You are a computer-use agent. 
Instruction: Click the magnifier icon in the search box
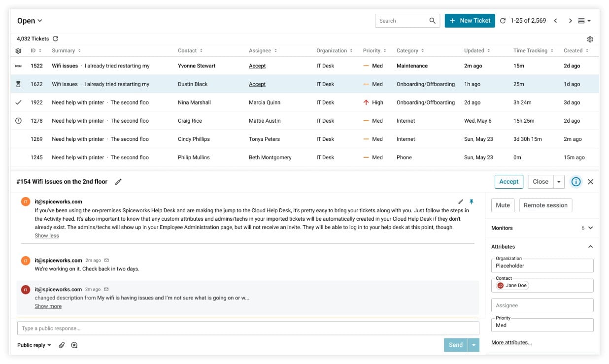432,21
